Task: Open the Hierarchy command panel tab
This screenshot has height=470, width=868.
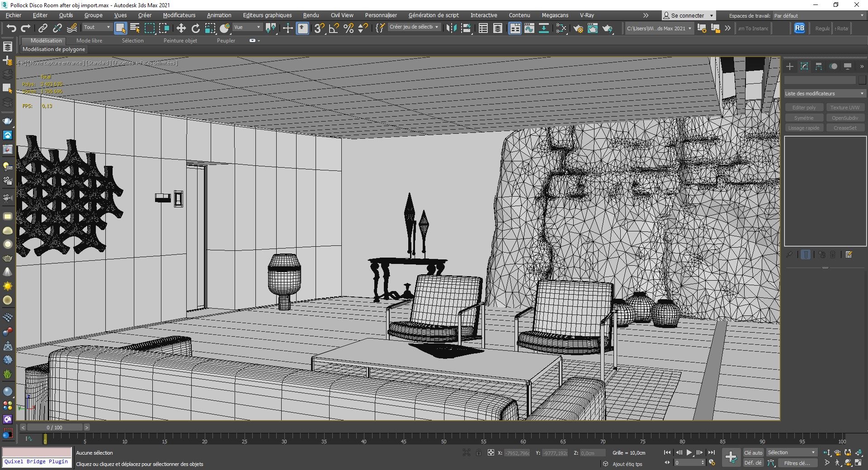Action: tap(819, 66)
